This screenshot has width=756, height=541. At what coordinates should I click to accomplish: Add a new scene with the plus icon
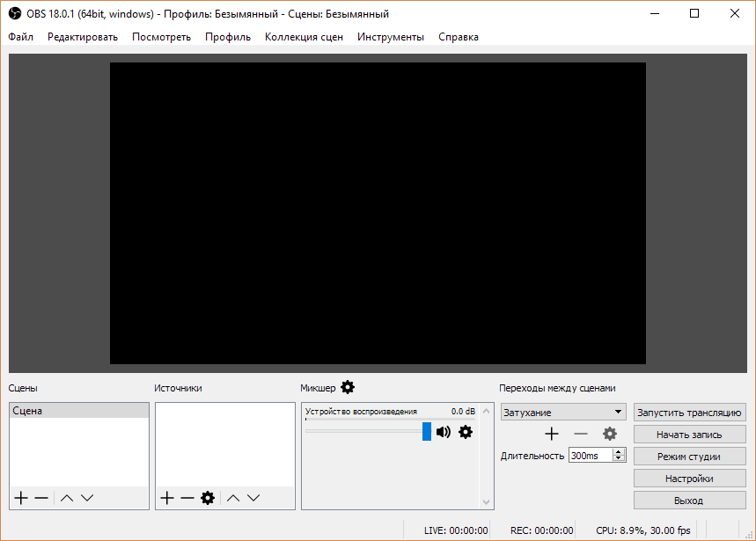pyautogui.click(x=19, y=498)
